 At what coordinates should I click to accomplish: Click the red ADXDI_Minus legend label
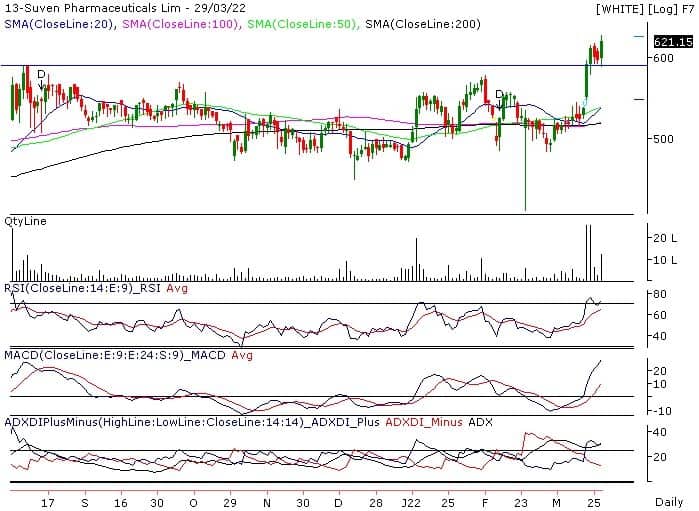425,423
